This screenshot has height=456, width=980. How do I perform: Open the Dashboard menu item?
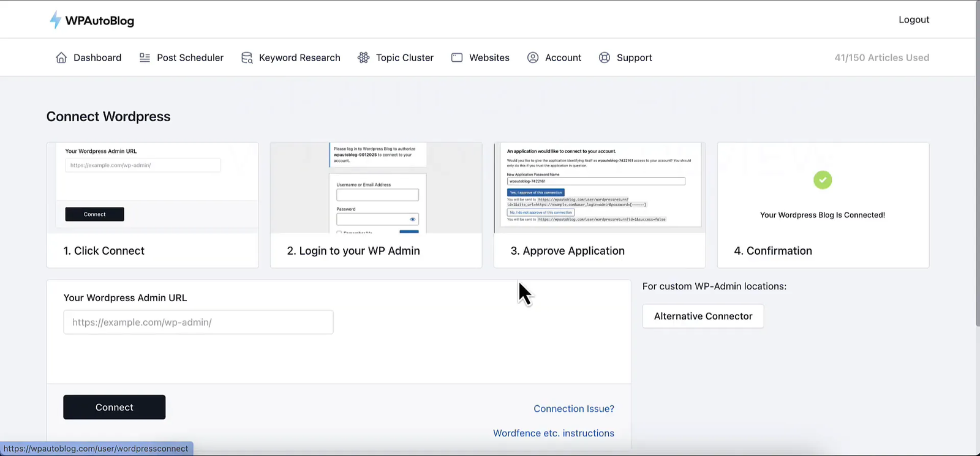(x=88, y=58)
